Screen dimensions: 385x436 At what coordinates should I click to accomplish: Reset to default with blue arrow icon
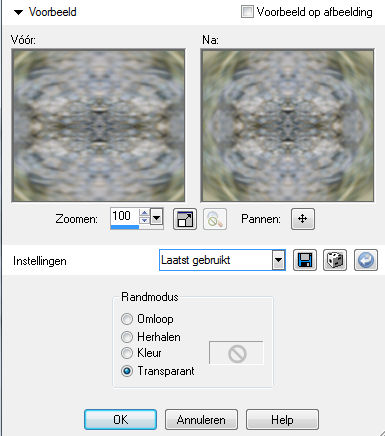pos(366,260)
